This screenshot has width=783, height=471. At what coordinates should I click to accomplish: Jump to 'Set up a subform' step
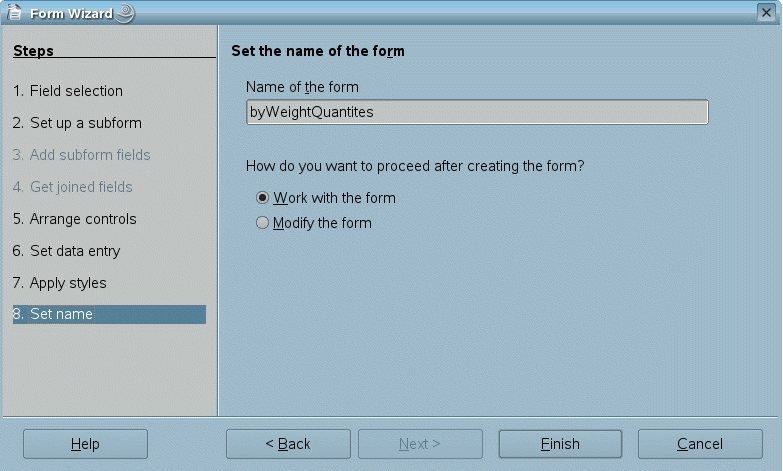pyautogui.click(x=77, y=123)
